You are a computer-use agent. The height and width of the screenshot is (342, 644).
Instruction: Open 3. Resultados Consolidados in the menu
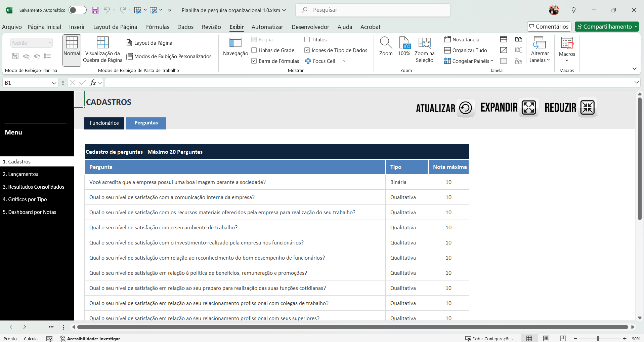34,187
